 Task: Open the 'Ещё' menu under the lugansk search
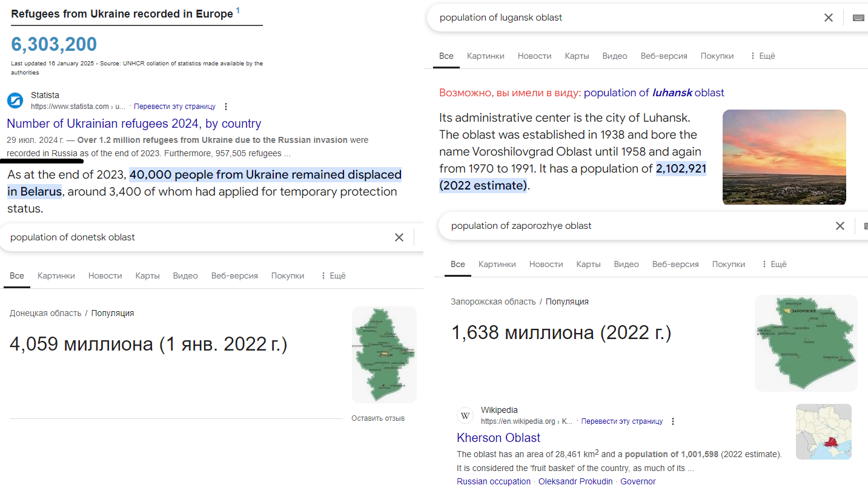(x=763, y=56)
